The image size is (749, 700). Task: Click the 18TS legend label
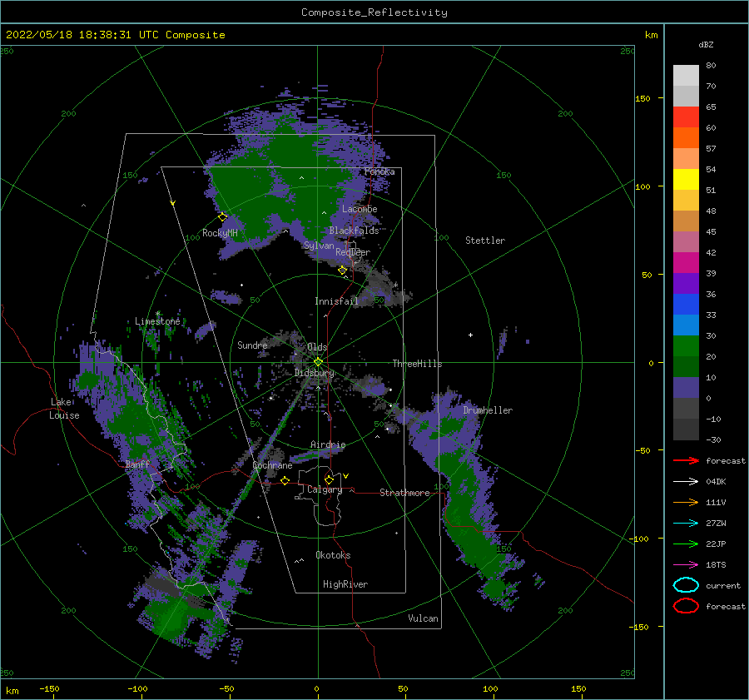point(716,565)
